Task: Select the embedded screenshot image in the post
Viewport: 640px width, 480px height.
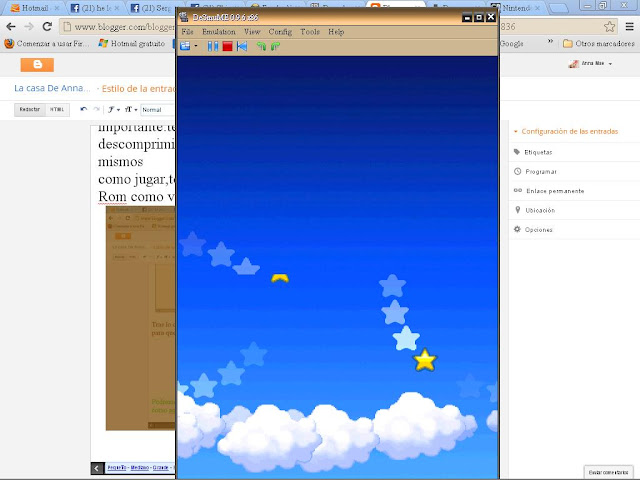Action: [140, 318]
